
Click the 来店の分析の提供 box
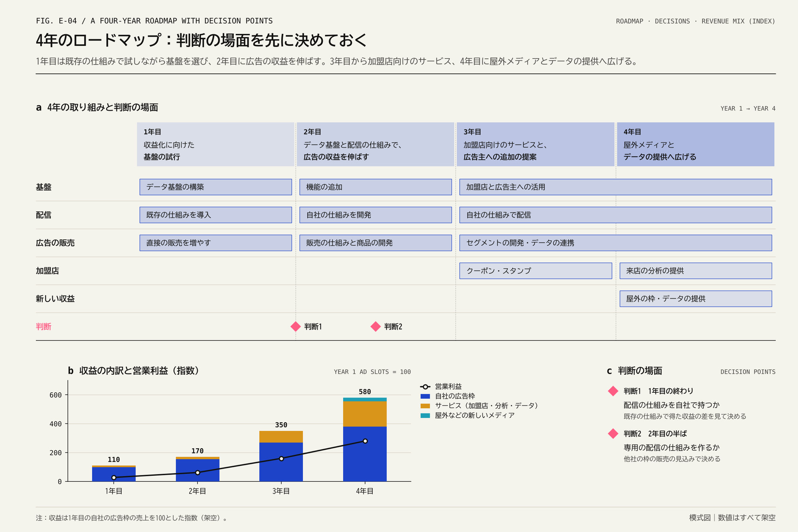[695, 271]
